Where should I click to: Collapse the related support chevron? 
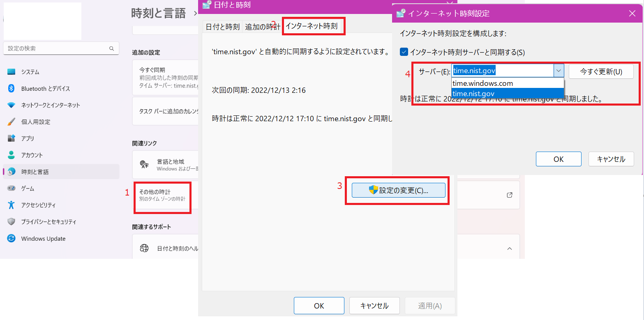pos(510,249)
